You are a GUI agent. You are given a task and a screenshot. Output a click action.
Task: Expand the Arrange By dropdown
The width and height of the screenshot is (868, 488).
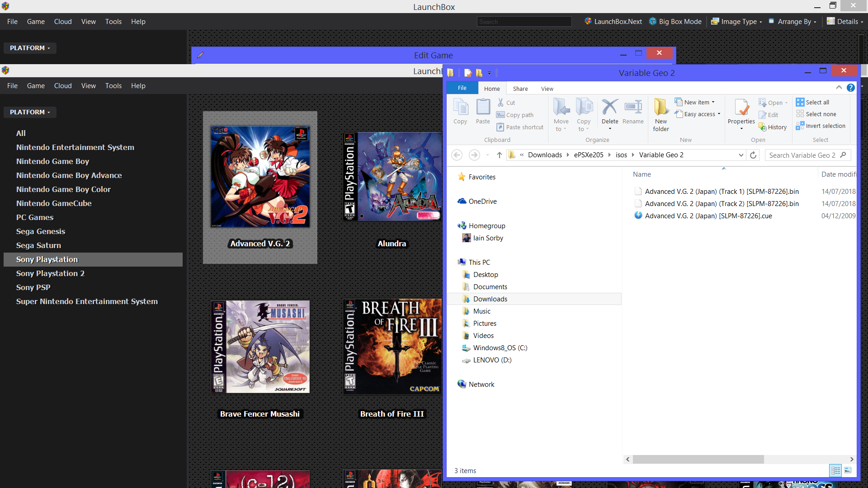[794, 21]
